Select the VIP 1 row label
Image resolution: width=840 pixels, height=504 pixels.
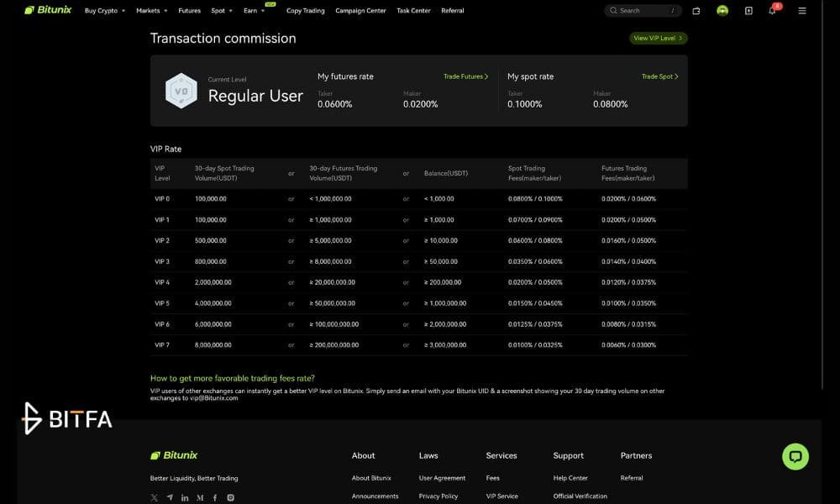[x=162, y=219]
